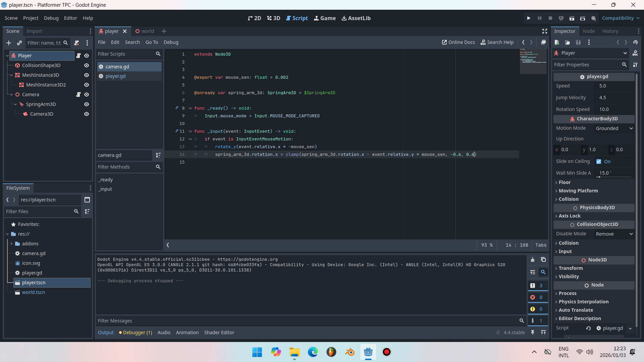Open Blender from the Windows taskbar
644x362 pixels.
pyautogui.click(x=350, y=352)
